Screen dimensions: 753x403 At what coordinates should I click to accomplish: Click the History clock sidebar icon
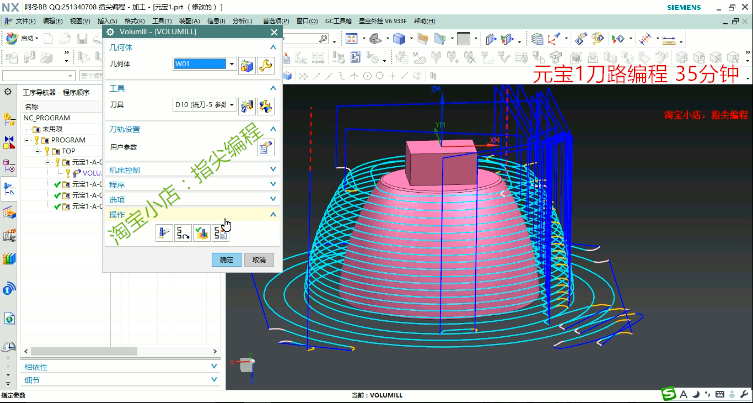coord(9,347)
